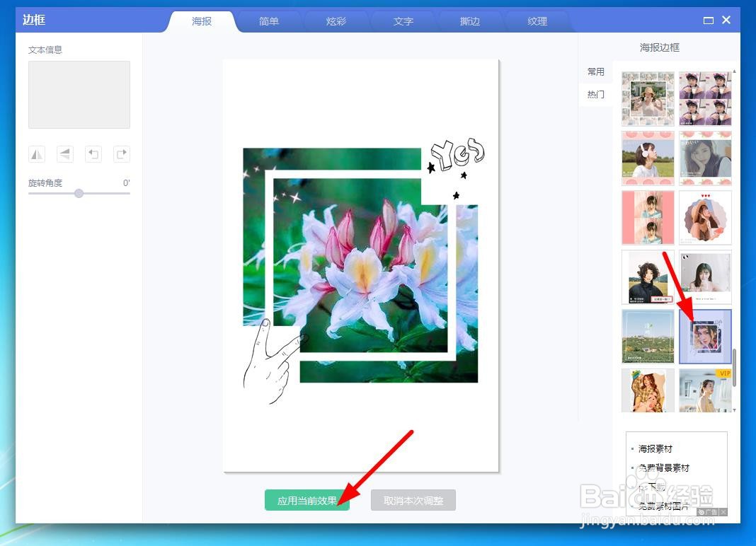Select the highlighted purple Yes frame thumbnail
Screen dimensions: 756x546
click(x=705, y=337)
